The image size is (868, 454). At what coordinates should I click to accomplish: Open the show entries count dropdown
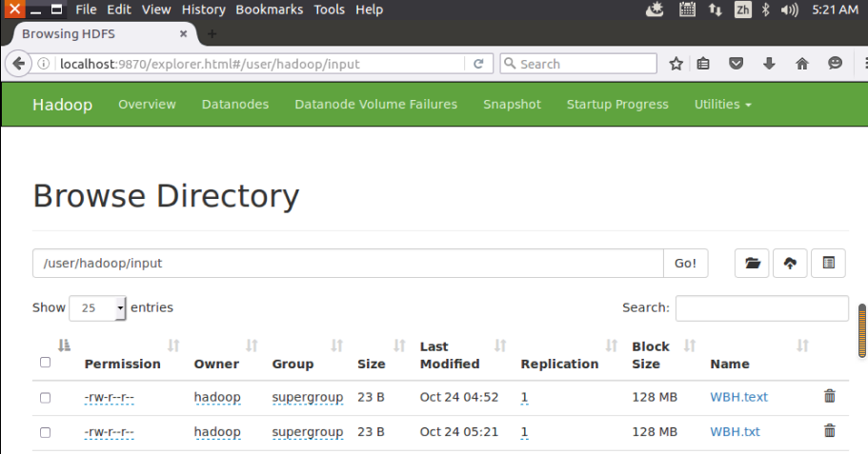click(x=98, y=308)
